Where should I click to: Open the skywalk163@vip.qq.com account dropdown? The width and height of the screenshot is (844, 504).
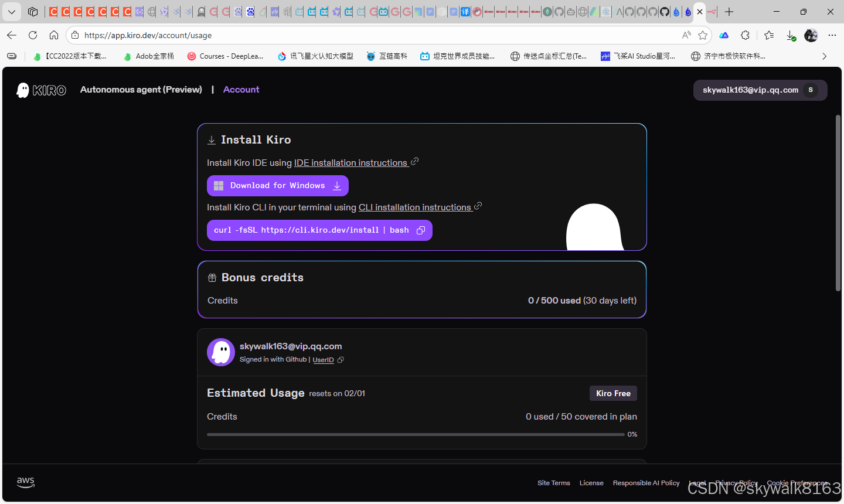760,90
